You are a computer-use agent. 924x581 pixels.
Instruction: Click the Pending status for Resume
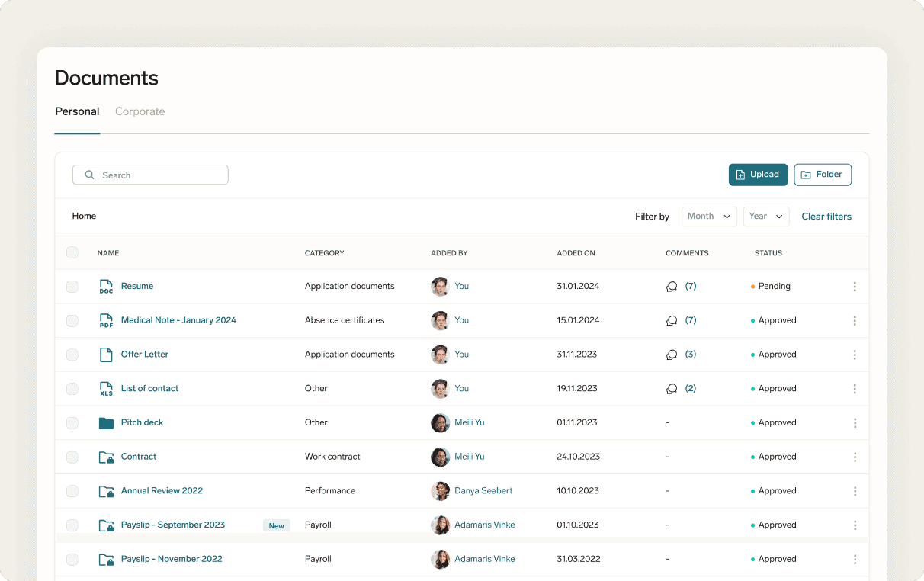pyautogui.click(x=771, y=287)
